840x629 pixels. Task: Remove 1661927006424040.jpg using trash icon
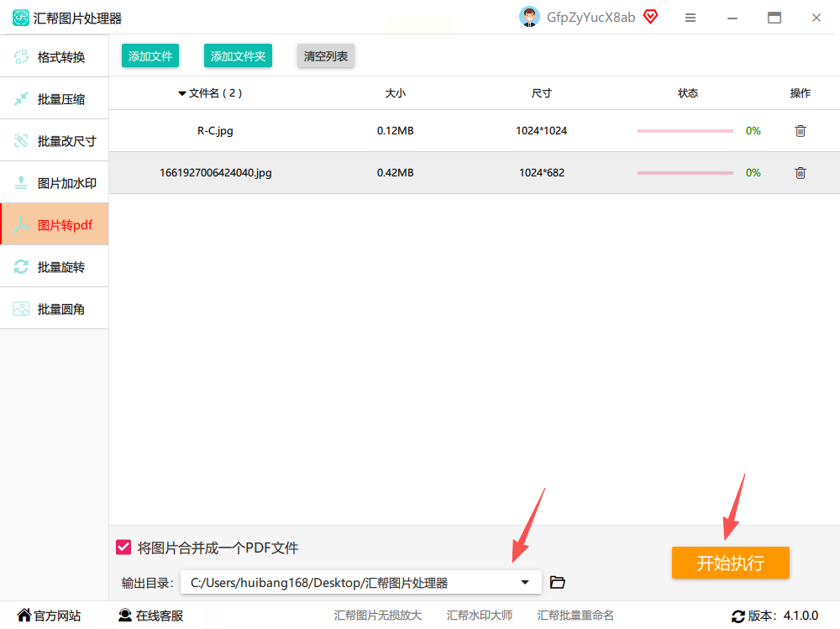pos(800,172)
